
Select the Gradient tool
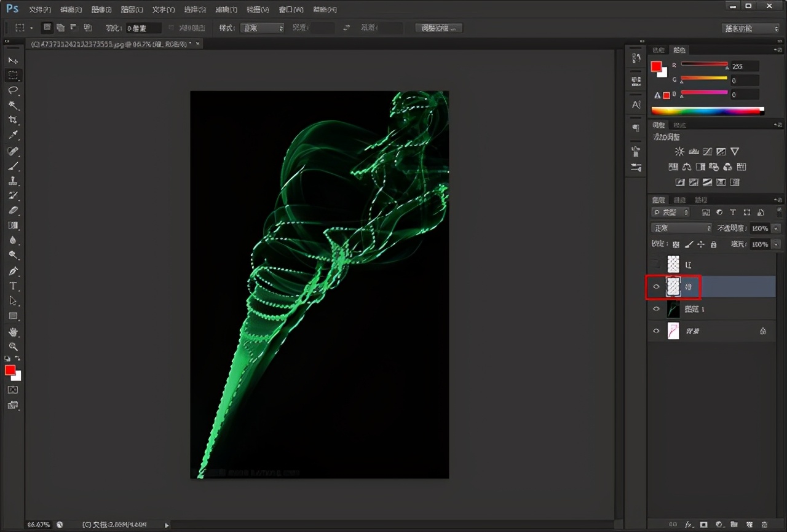[13, 225]
